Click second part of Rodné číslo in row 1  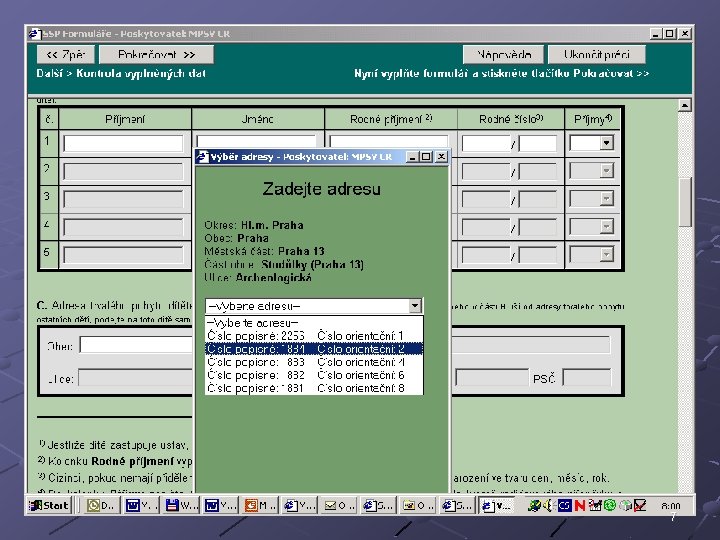(x=538, y=143)
